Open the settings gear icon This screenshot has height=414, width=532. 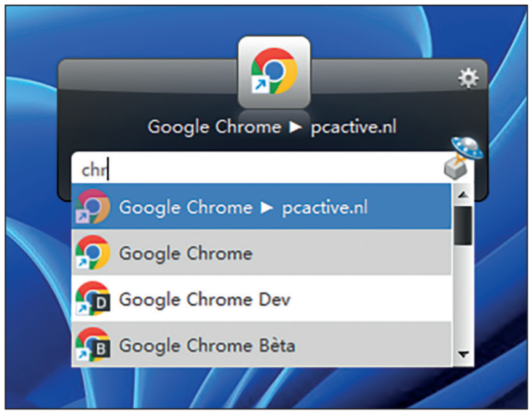point(469,79)
